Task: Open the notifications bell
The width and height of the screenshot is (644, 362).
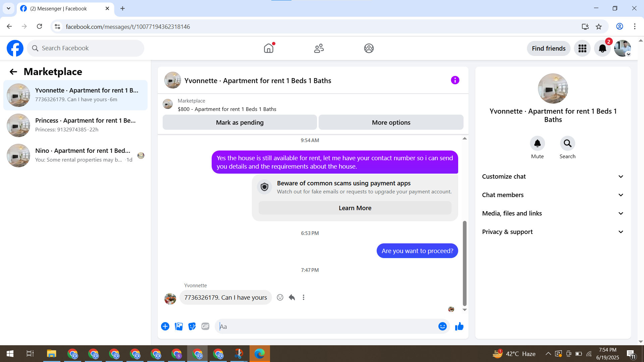Action: pyautogui.click(x=602, y=48)
